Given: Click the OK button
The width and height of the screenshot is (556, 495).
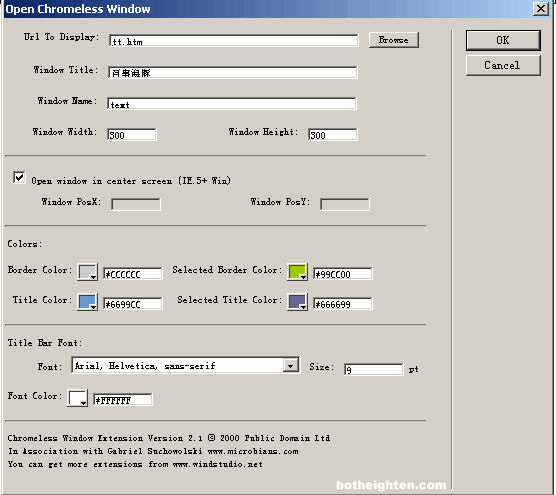Looking at the screenshot, I should [503, 40].
